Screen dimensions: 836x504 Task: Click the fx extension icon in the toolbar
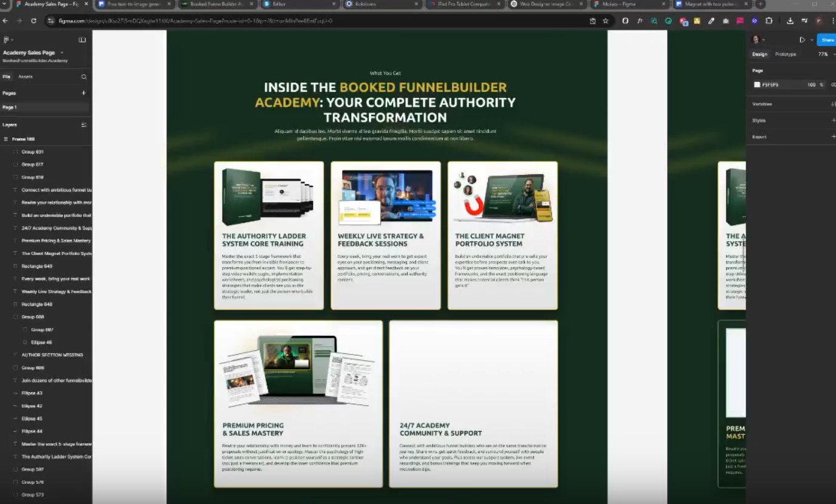640,21
